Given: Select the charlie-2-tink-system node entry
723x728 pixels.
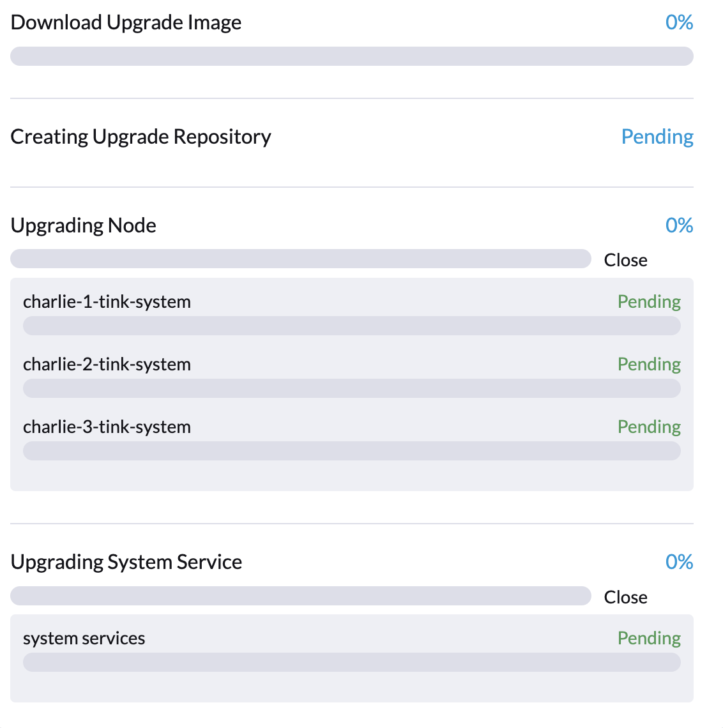Looking at the screenshot, I should point(107,364).
